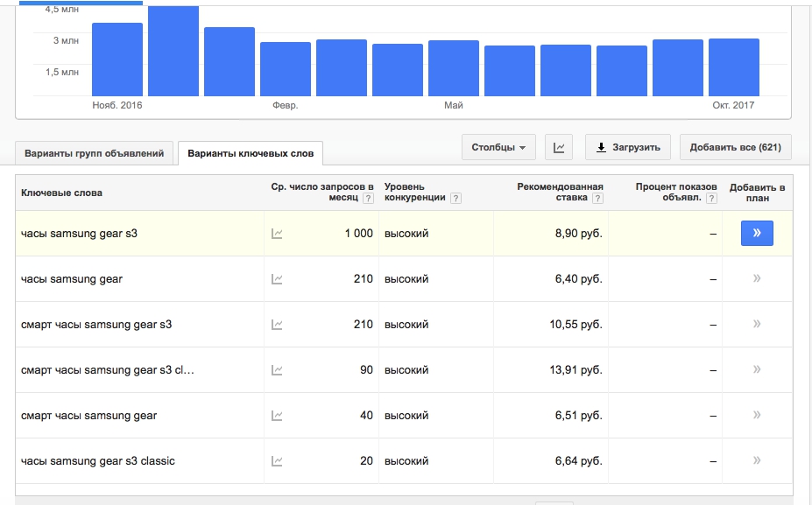Add 'часы samsung gear s3' to plan
The height and width of the screenshot is (505, 812).
[757, 233]
